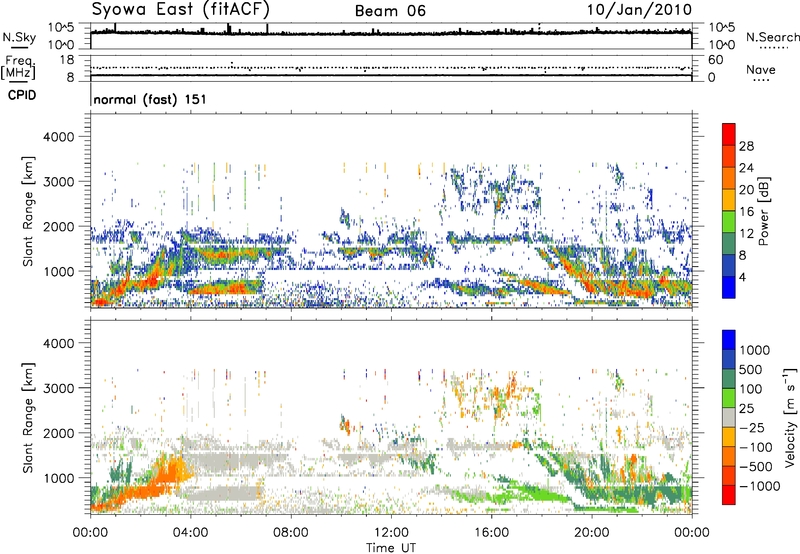Click the '20:00' time axis tick label
Viewport: 800px width, 554px height.
coord(591,533)
